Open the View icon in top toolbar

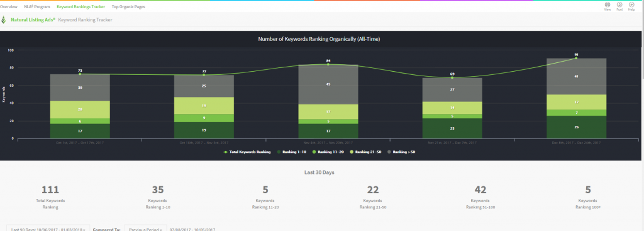click(x=607, y=6)
